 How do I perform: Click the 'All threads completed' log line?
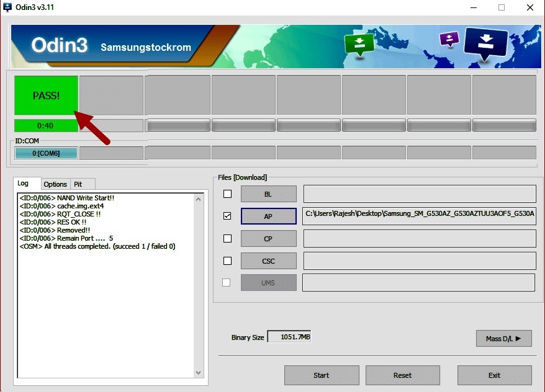click(97, 246)
